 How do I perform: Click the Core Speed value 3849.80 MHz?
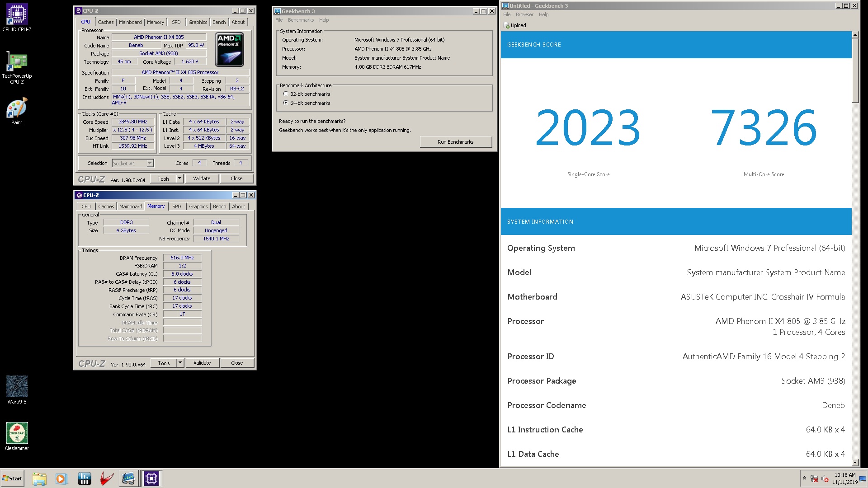[x=133, y=122]
